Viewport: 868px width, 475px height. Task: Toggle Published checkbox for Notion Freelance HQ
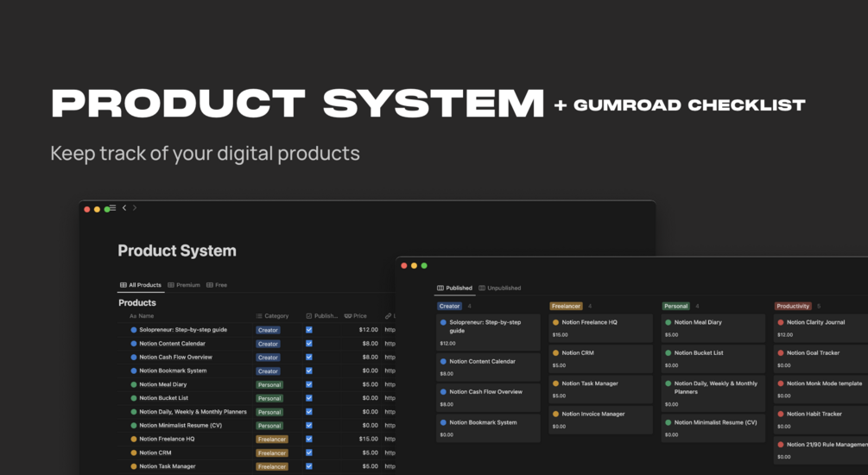309,439
